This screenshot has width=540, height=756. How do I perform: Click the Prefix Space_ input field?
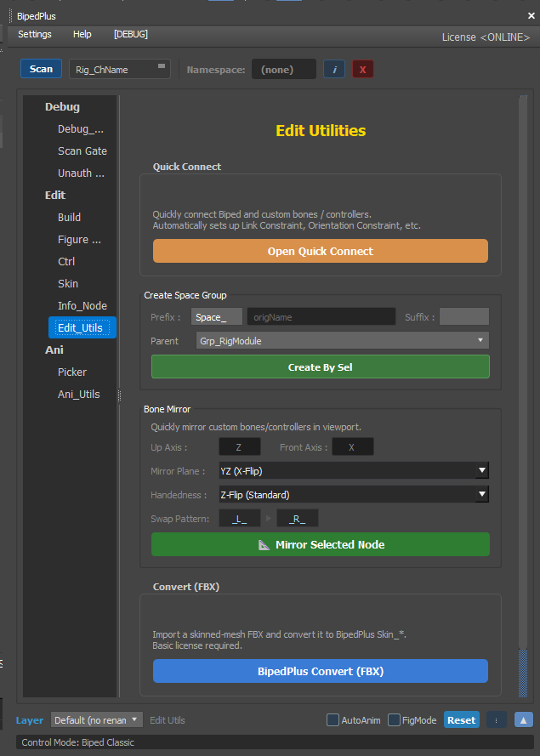pos(217,317)
